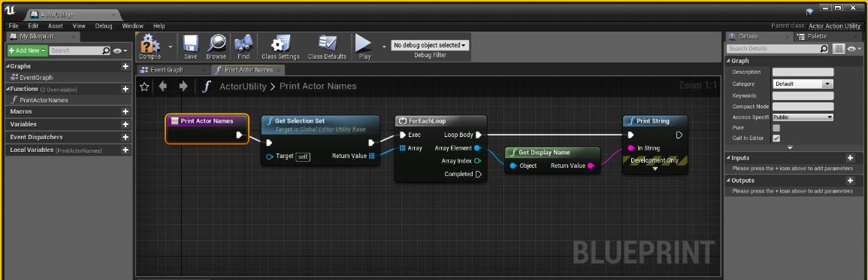Click the favorite star icon in the graph
Image resolution: width=868 pixels, height=280 pixels.
[x=144, y=87]
